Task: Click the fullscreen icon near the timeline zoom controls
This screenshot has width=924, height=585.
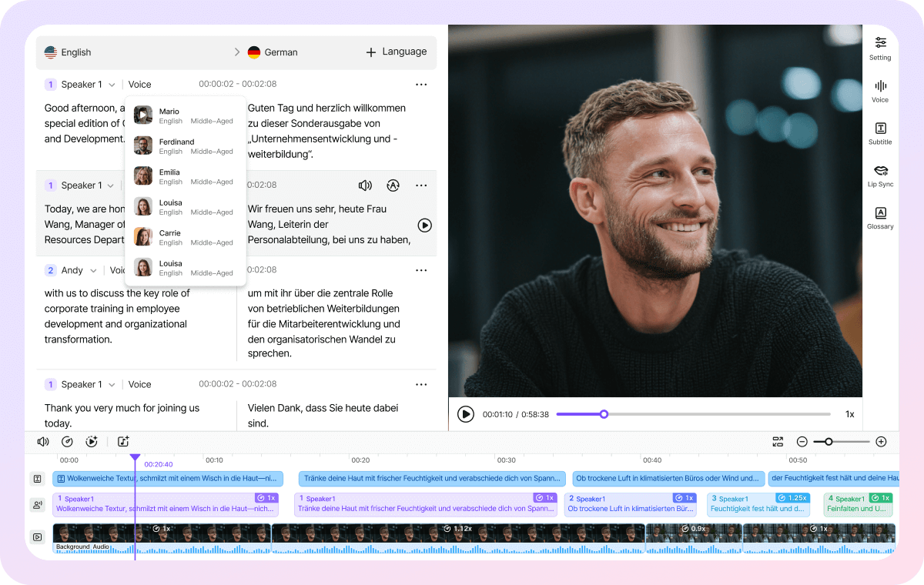Action: (778, 441)
